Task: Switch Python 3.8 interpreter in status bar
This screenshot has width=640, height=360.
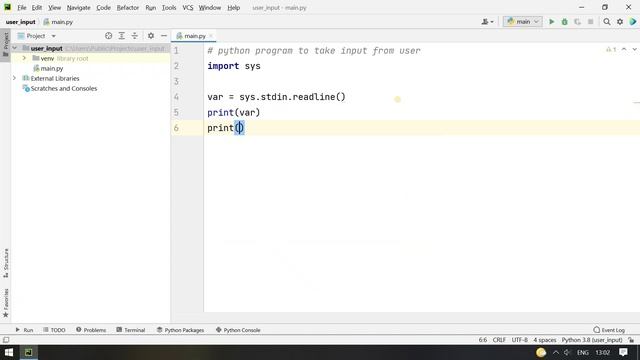Action: [592, 340]
